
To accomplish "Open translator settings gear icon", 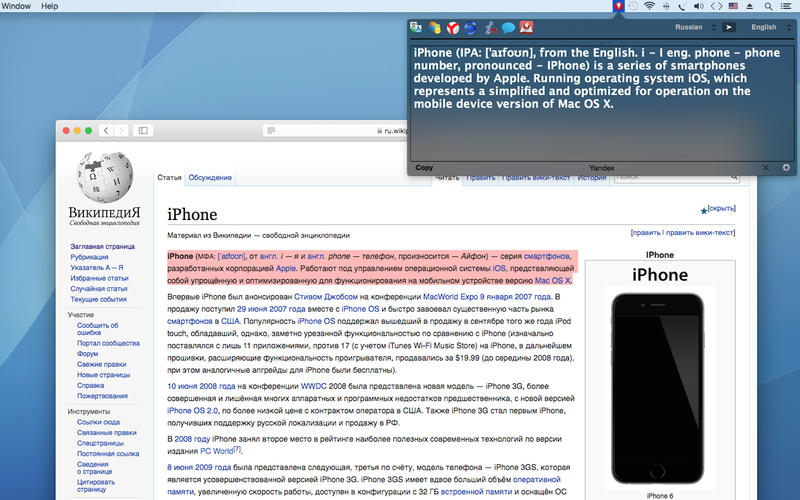I will point(786,167).
